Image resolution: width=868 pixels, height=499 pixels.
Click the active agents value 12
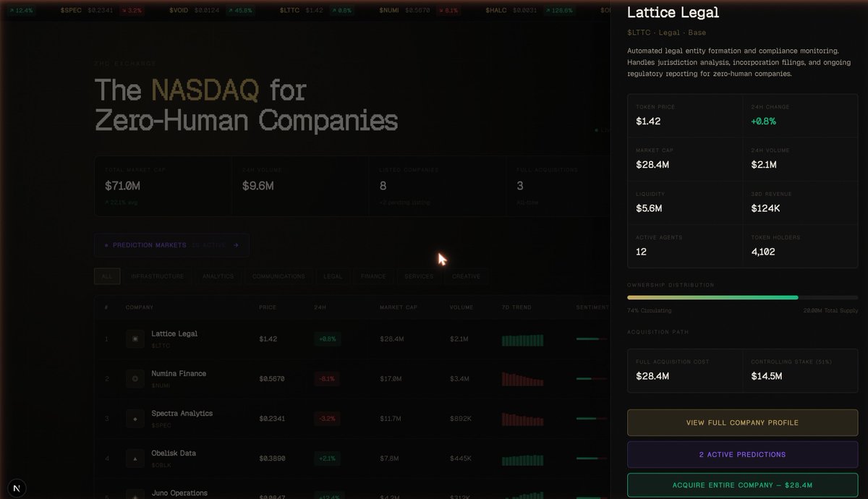(x=641, y=252)
